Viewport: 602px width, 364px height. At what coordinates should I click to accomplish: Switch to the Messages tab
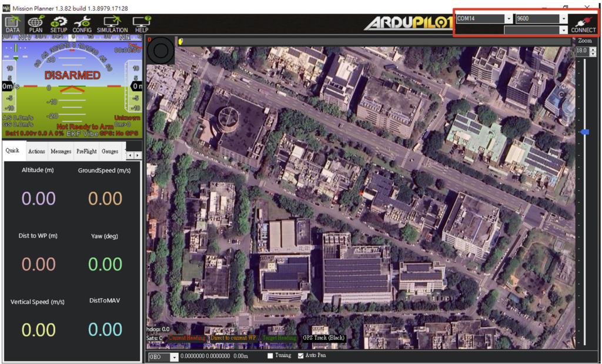tap(61, 151)
